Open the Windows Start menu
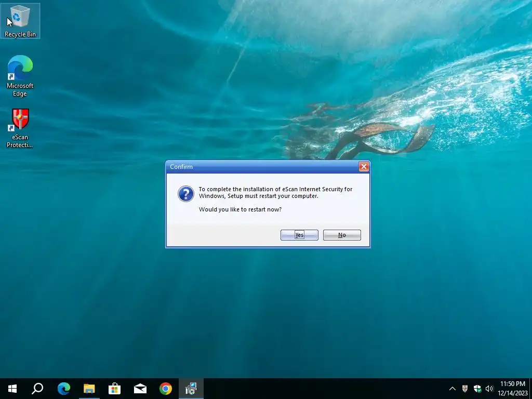This screenshot has width=532, height=399. 12,389
